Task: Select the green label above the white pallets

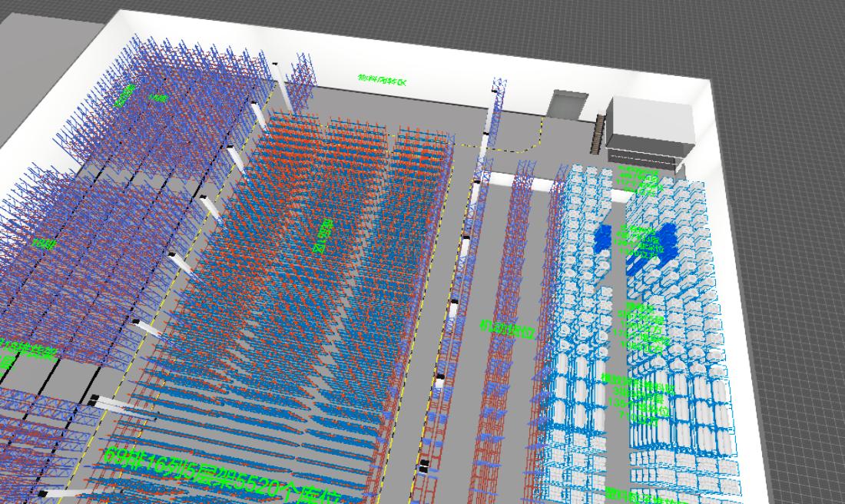Action: [639, 180]
